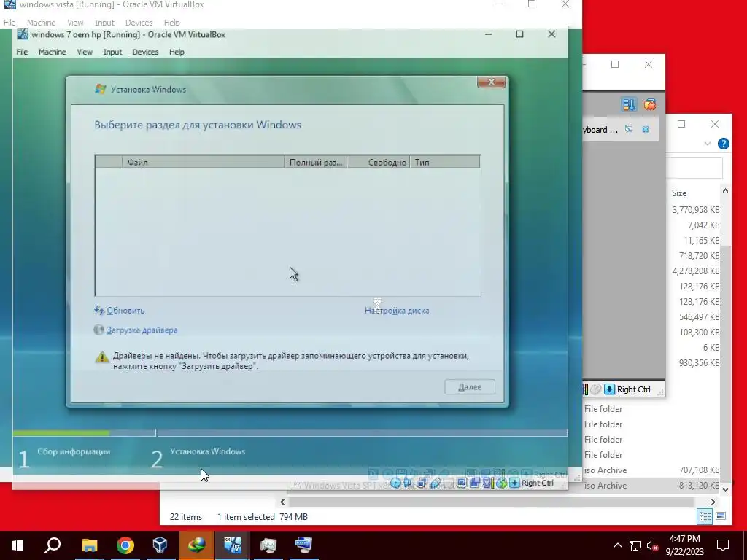Click the Файл column header

tap(204, 162)
